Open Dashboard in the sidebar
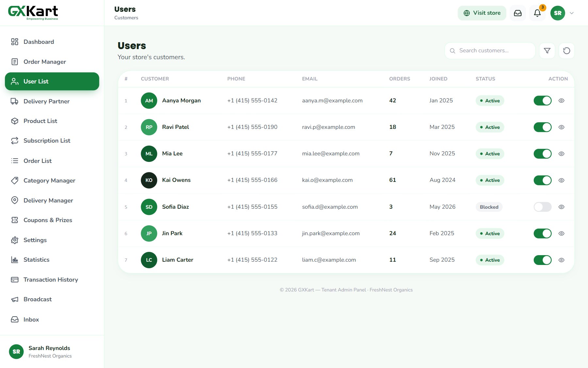The height and width of the screenshot is (368, 588). (x=52, y=42)
